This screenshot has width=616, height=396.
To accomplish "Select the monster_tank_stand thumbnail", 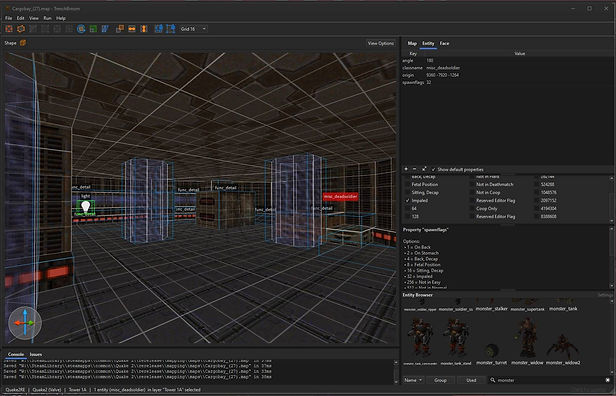I will [x=456, y=341].
